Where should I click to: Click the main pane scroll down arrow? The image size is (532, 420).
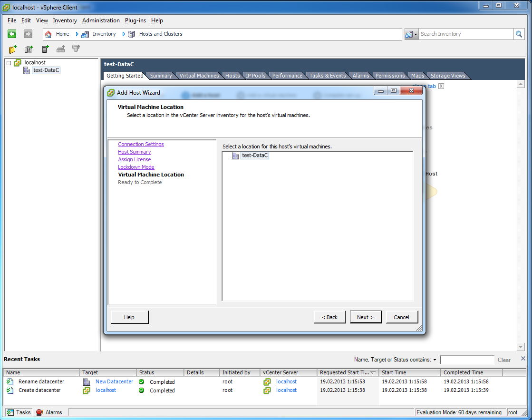[x=521, y=347]
